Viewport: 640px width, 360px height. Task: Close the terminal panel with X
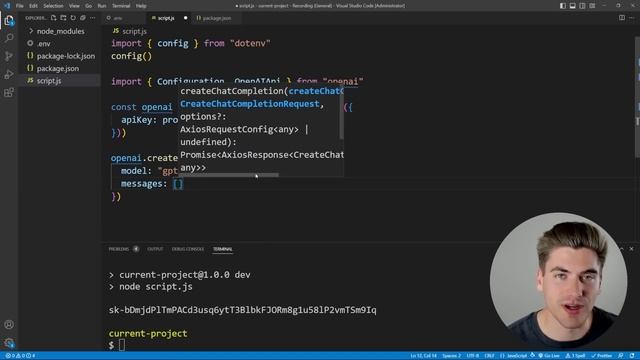631,249
